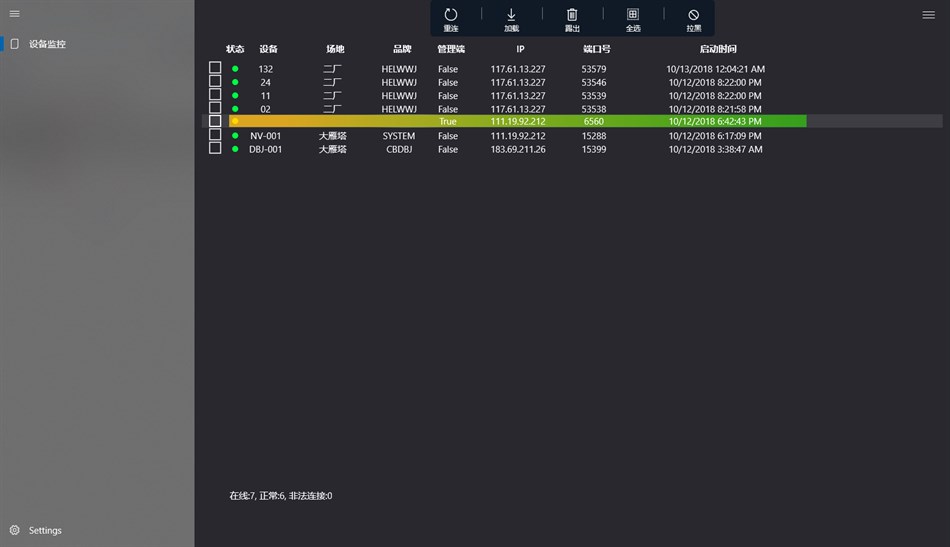Screen dimensions: 950x547
Task: Click the 大雁塔 site cell in the NV-001 row
Action: click(333, 136)
